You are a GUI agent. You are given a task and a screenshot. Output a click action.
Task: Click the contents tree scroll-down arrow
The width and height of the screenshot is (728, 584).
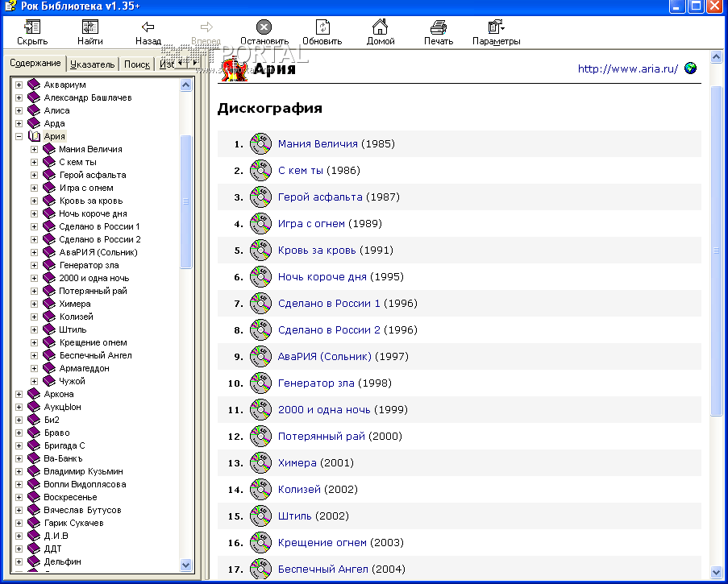coord(185,565)
